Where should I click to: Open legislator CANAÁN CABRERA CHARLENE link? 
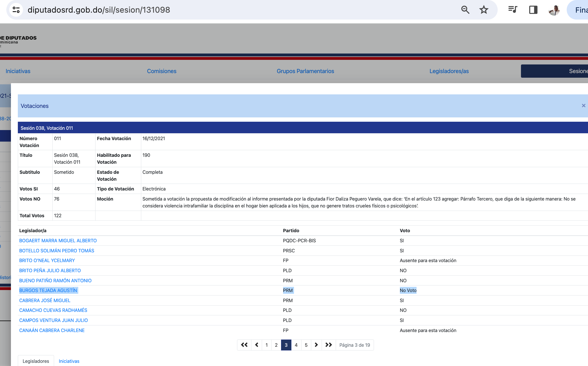pyautogui.click(x=52, y=330)
